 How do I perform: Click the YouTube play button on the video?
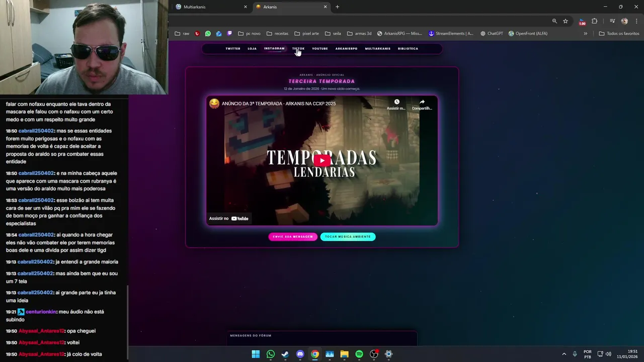tap(322, 160)
